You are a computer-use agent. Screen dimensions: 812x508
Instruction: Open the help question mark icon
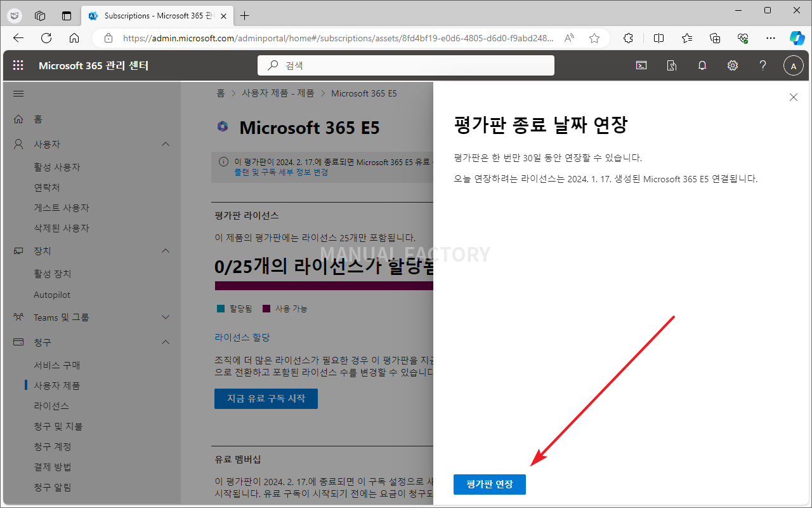click(763, 65)
